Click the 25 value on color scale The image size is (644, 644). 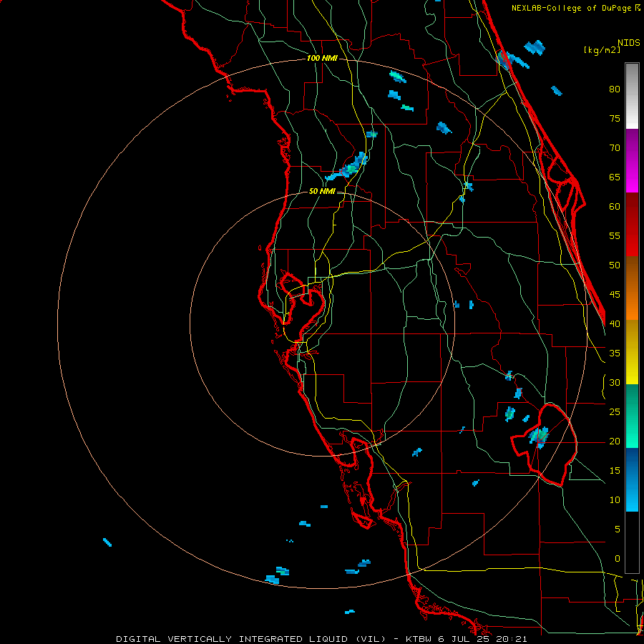coord(615,412)
